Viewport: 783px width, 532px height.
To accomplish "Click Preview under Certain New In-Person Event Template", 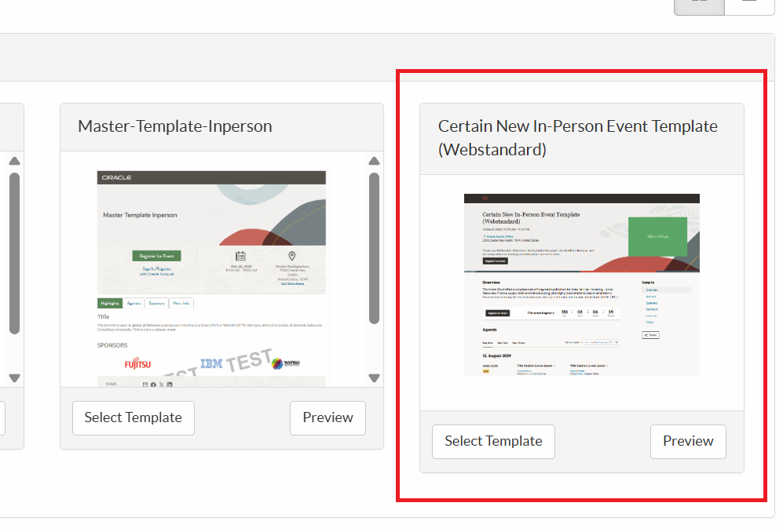I will click(688, 442).
